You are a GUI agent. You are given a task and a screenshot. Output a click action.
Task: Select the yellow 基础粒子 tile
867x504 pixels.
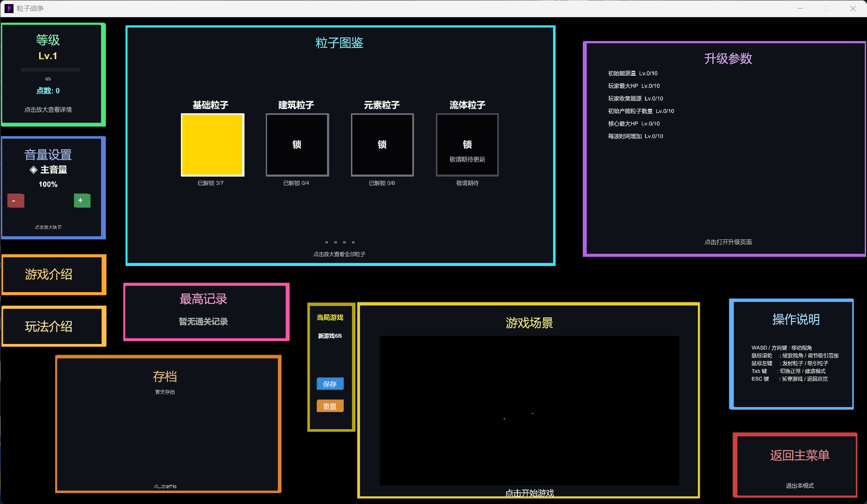tap(212, 145)
